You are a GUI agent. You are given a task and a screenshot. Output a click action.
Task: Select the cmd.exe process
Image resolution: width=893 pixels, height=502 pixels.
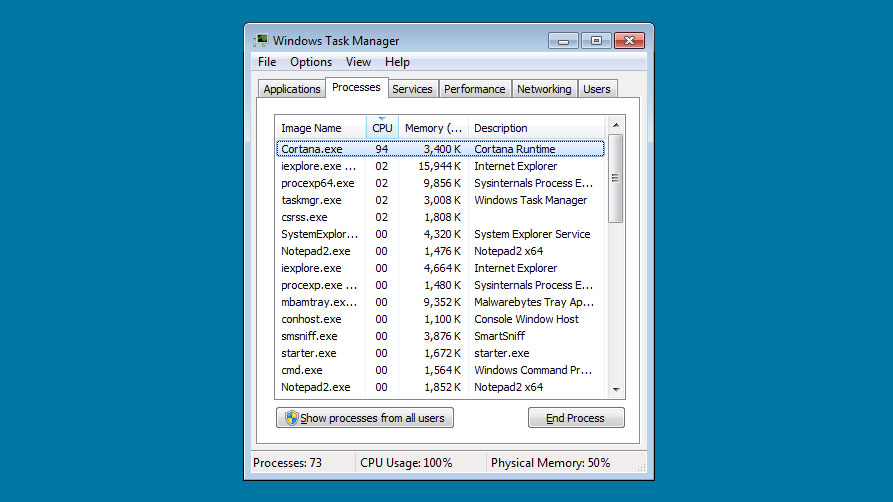(440, 370)
